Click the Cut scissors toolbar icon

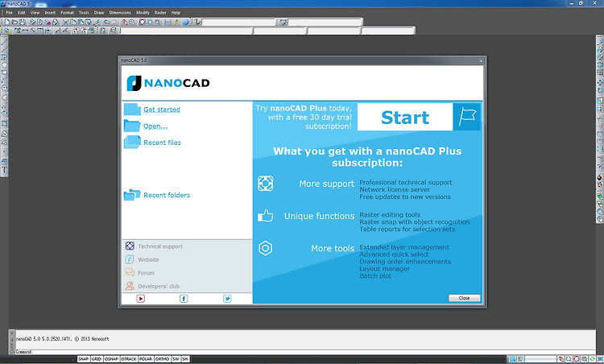[65, 23]
